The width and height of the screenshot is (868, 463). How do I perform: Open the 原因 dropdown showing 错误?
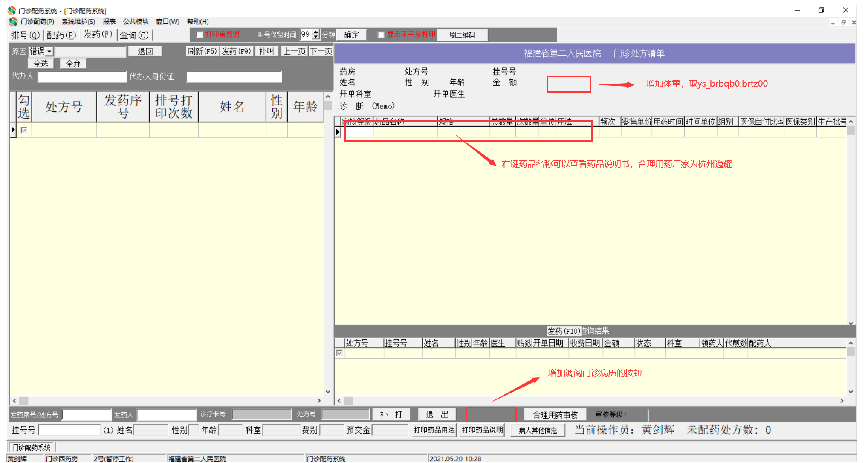(x=49, y=52)
